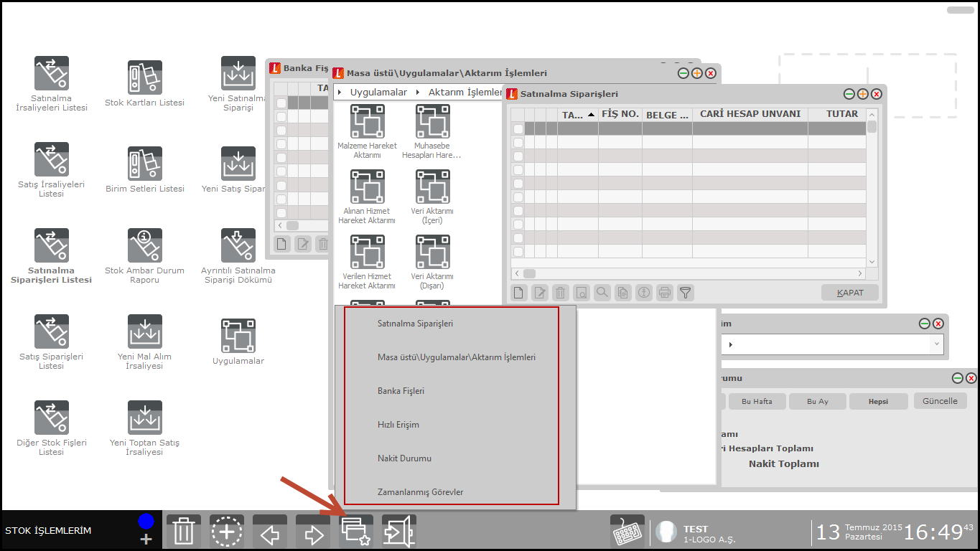The width and height of the screenshot is (980, 551).
Task: Click the CARİ HESAP UNVANI column header
Action: 750,114
